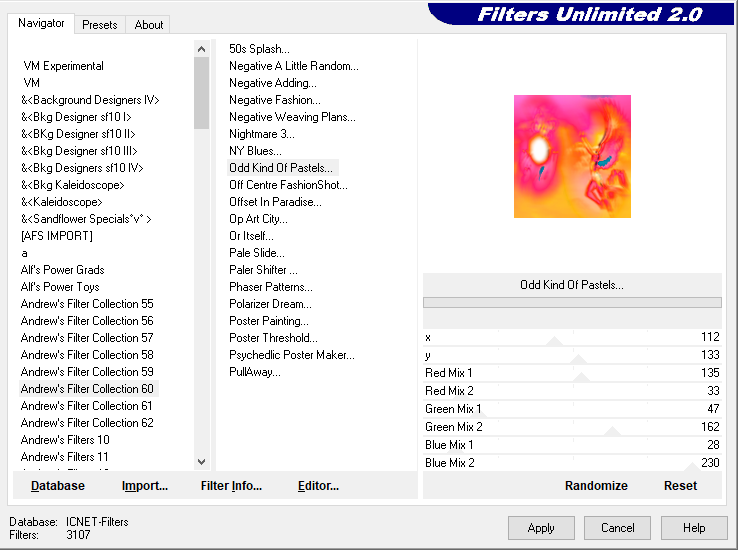Open the Database menu button
This screenshot has width=738, height=550.
(x=58, y=486)
